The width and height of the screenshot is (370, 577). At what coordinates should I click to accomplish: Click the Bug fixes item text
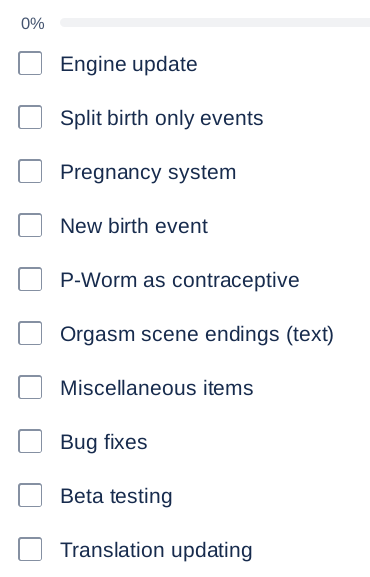point(104,442)
